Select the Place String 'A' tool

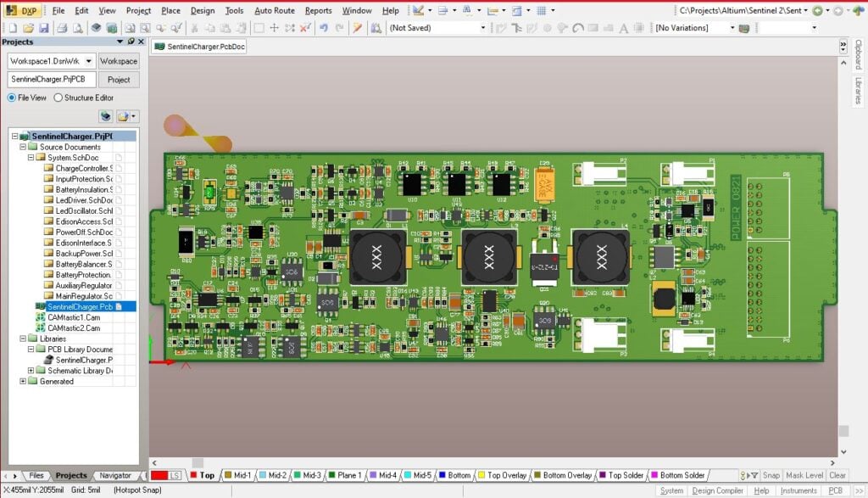pos(623,28)
